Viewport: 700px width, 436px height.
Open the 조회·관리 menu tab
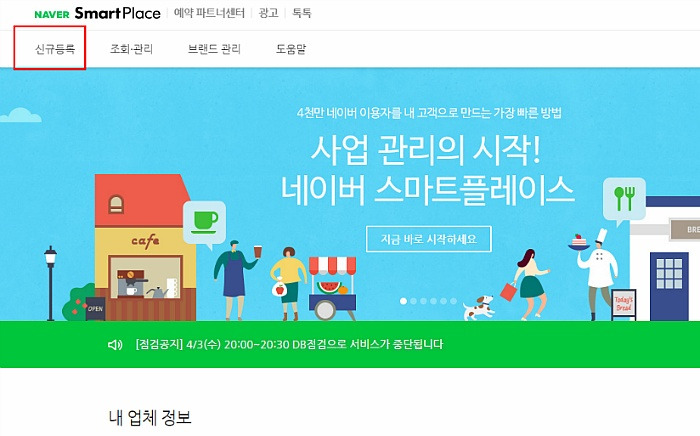click(x=131, y=49)
